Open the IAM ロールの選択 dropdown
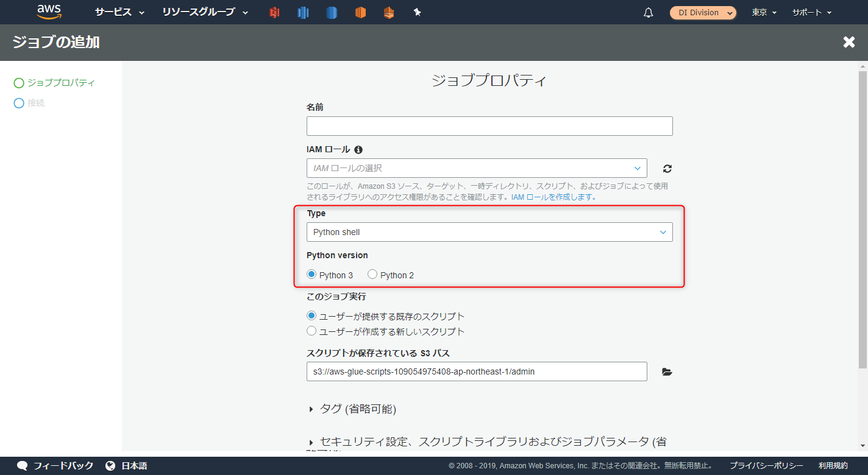This screenshot has height=475, width=868. (x=476, y=168)
